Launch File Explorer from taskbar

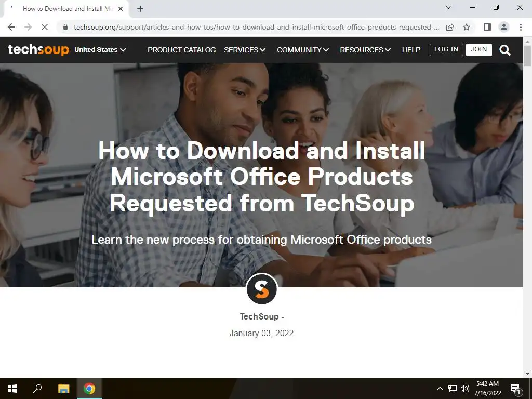coord(63,389)
